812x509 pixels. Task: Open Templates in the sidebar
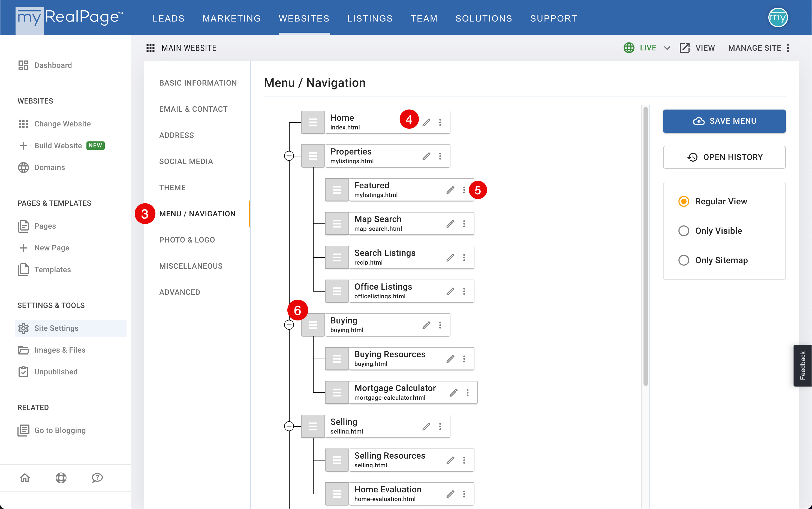pyautogui.click(x=44, y=270)
